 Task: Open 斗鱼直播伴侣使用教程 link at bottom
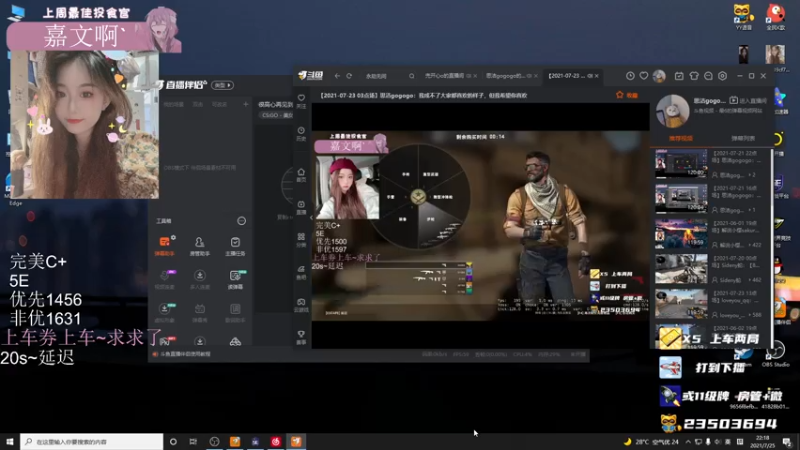pos(185,354)
